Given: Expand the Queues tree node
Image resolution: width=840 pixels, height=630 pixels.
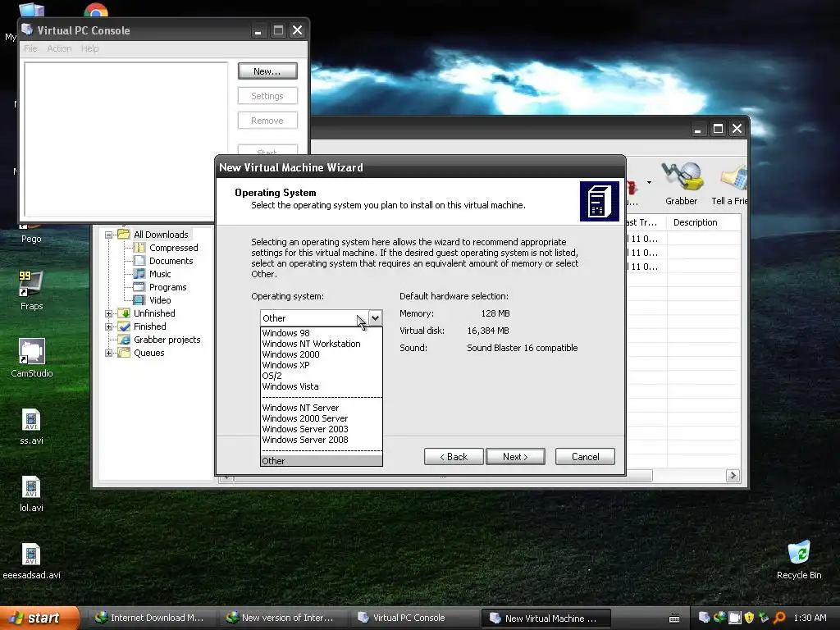Looking at the screenshot, I should (109, 353).
